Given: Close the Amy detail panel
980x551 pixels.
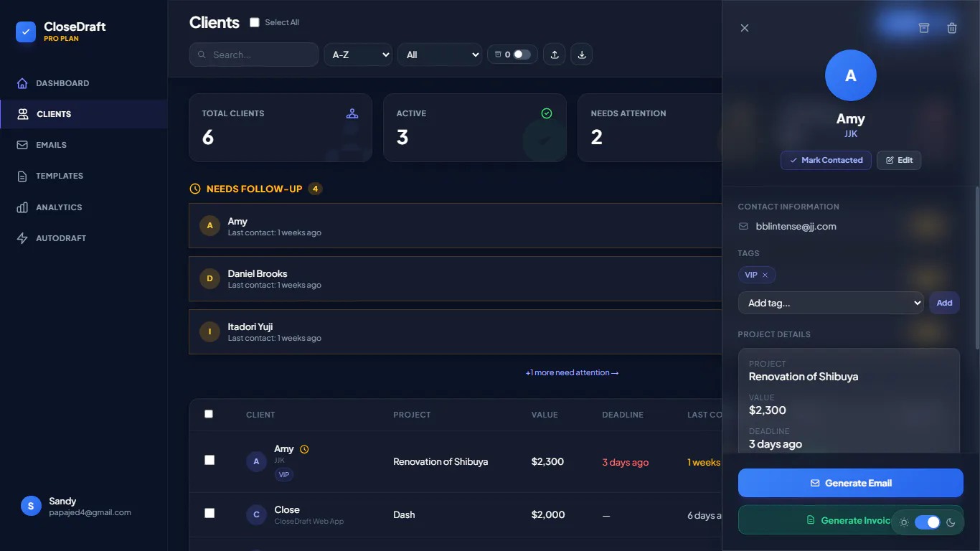Looking at the screenshot, I should (745, 28).
